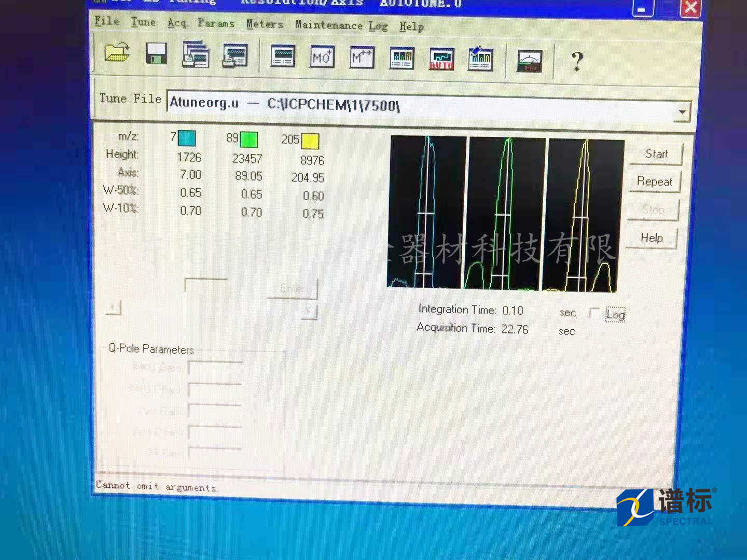Enable the Log scale checkbox
The height and width of the screenshot is (560, 747).
point(594,313)
